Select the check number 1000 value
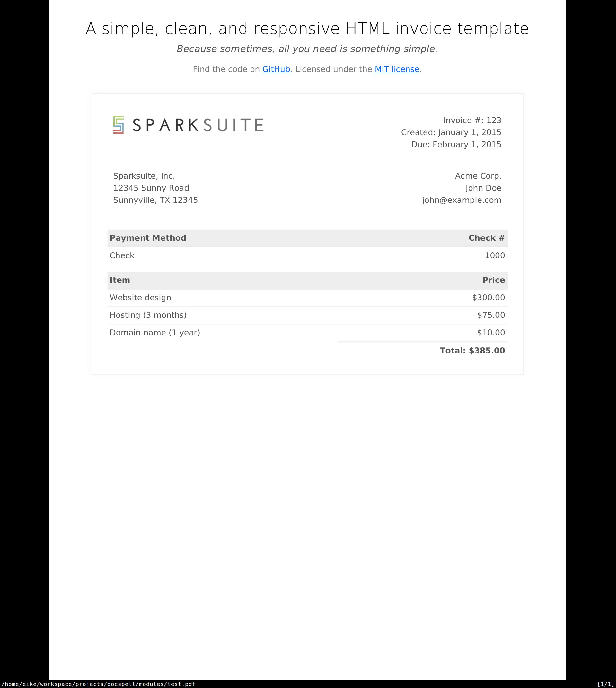The image size is (616, 688). pos(495,255)
